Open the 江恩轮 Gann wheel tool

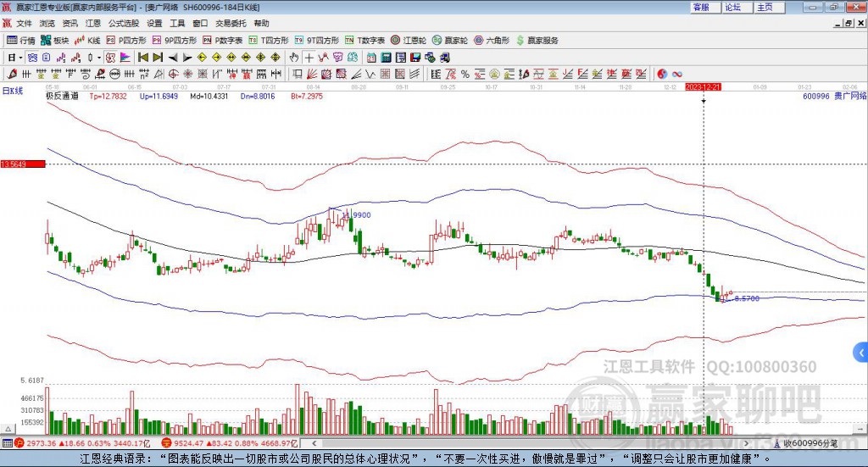click(409, 40)
